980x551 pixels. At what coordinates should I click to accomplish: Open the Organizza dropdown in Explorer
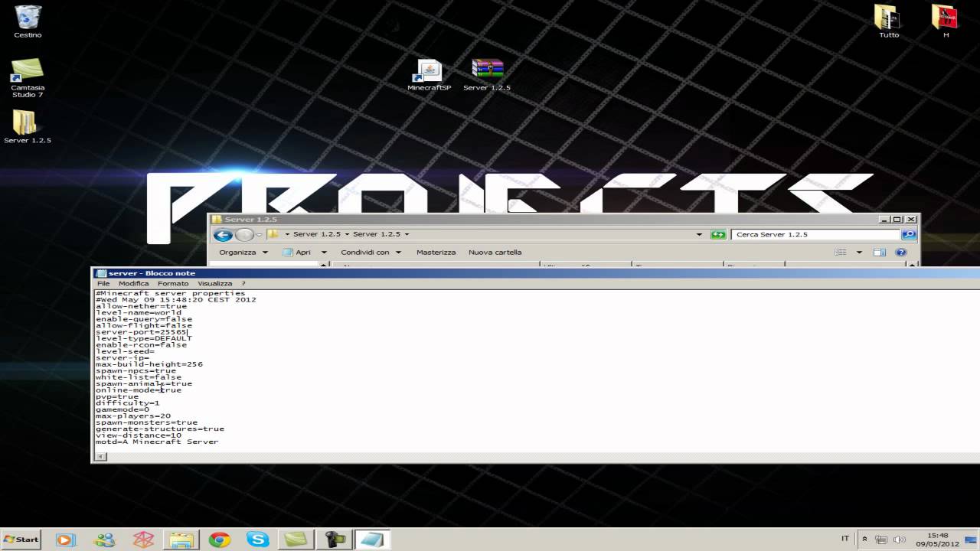(243, 252)
